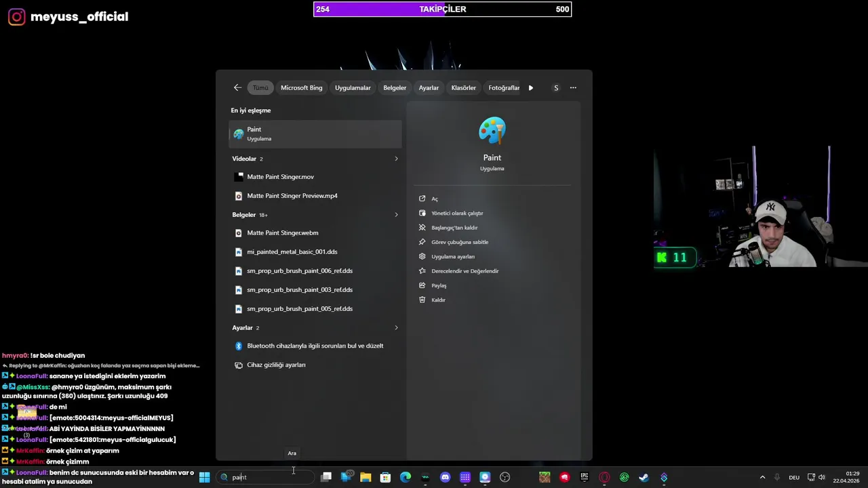Choose Derecelendir ve Değerlendir
868x488 pixels.
(465, 271)
